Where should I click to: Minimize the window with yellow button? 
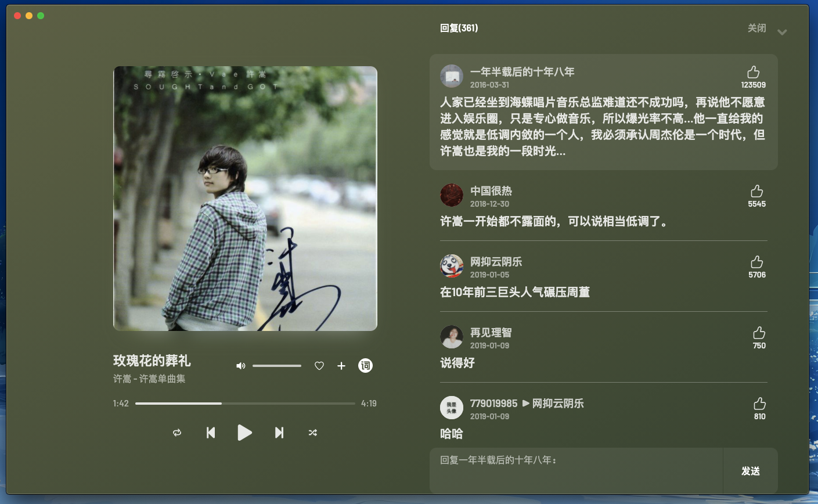pyautogui.click(x=29, y=16)
